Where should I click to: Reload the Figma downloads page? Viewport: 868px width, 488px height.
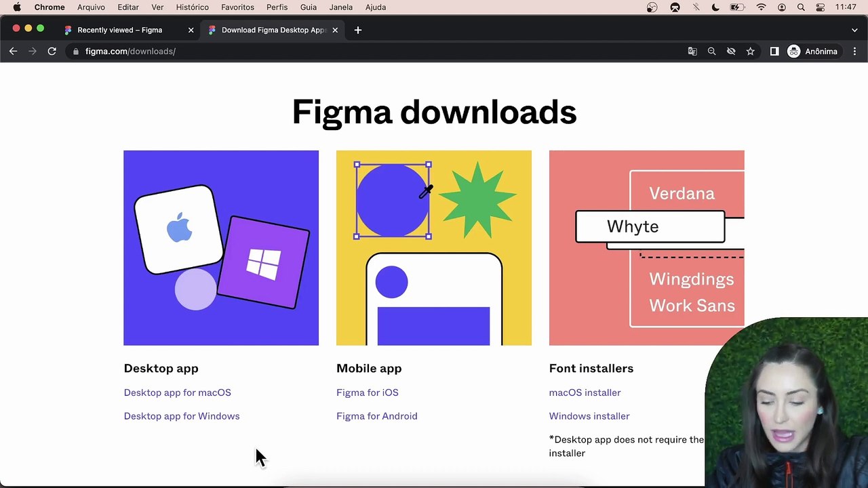coord(52,52)
